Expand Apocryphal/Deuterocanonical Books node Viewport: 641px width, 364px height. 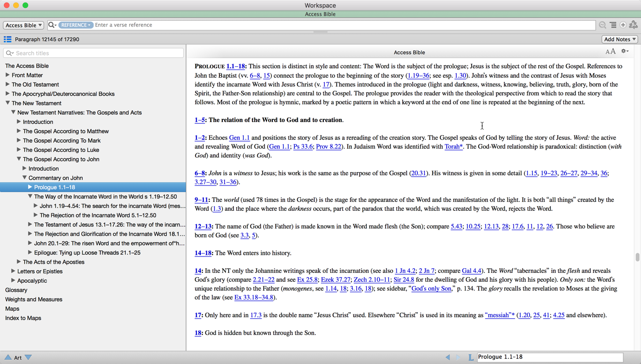pos(7,93)
